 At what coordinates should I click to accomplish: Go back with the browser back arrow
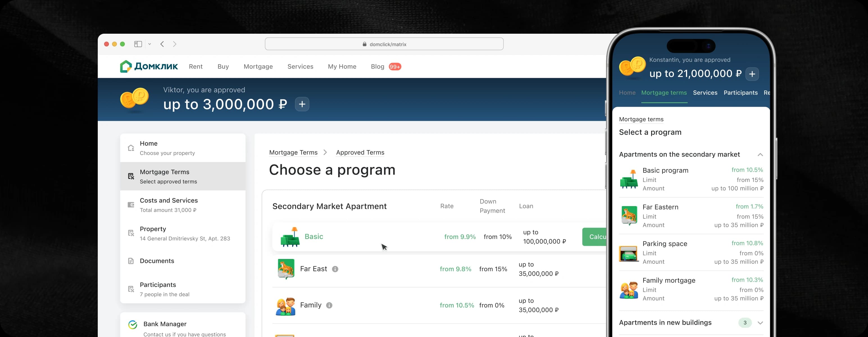point(162,44)
